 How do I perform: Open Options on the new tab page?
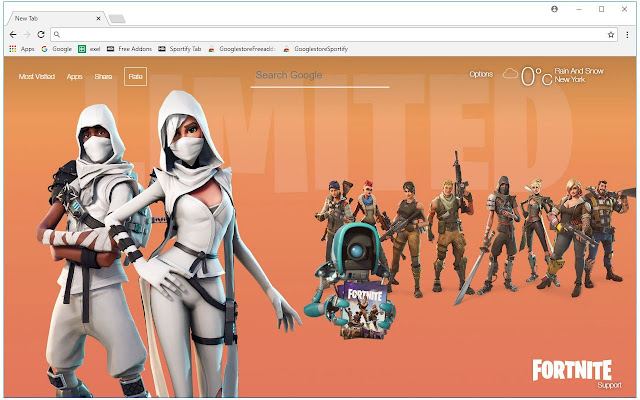tap(481, 74)
